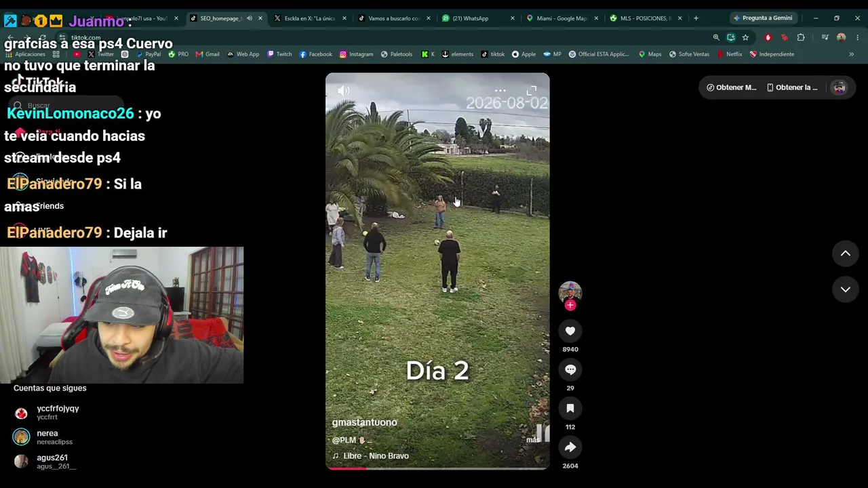Click the 2604 share count text
The height and width of the screenshot is (488, 868).
click(570, 466)
